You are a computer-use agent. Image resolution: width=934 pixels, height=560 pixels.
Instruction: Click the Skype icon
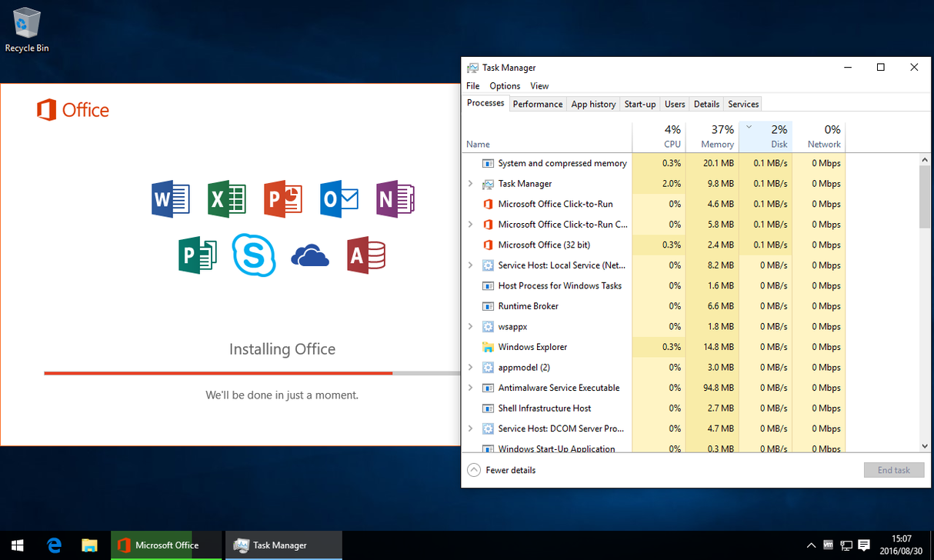point(254,255)
